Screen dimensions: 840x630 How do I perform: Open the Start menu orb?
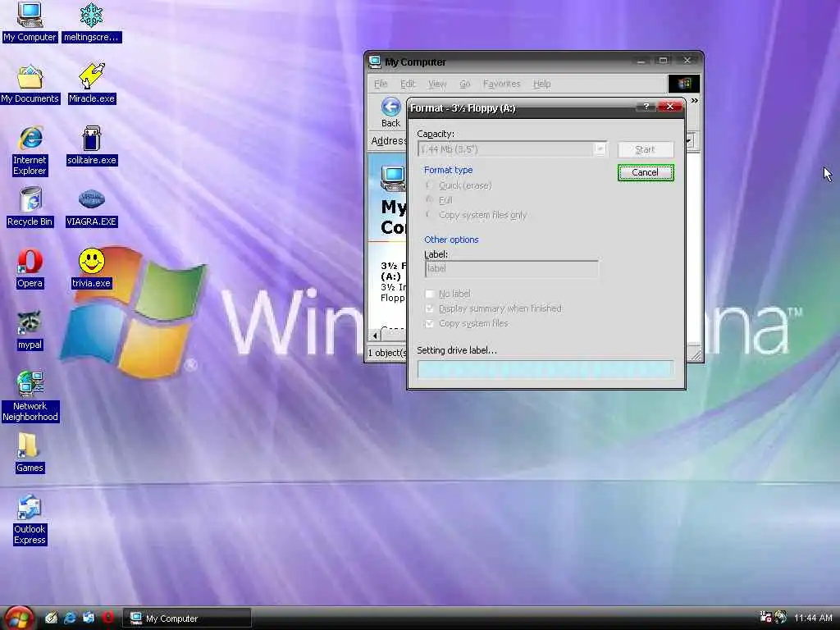20,619
